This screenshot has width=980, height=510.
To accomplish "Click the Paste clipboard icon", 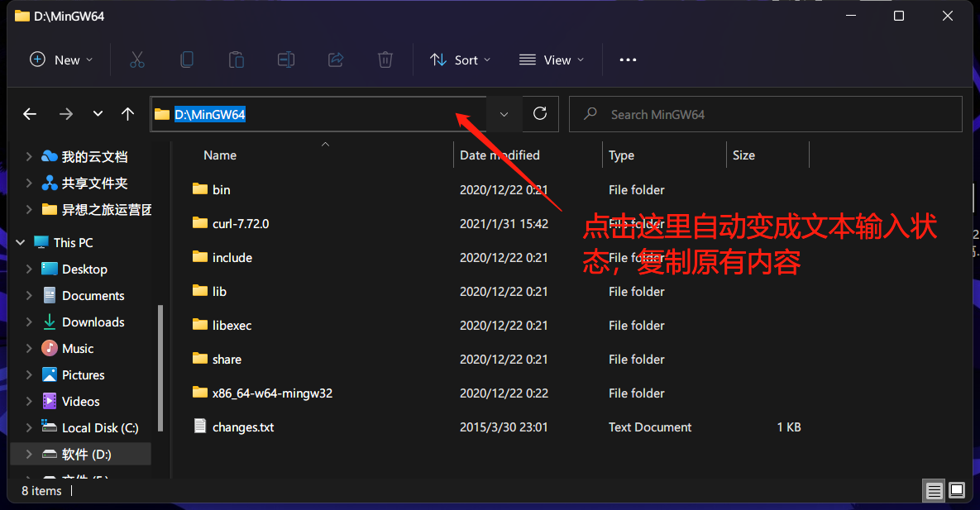I will (x=237, y=60).
